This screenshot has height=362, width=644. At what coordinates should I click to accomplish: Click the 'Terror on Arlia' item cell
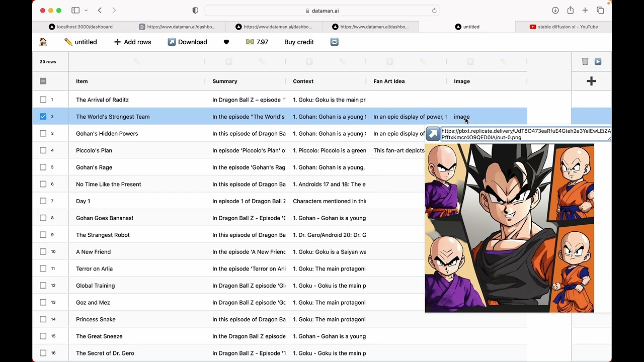point(136,268)
